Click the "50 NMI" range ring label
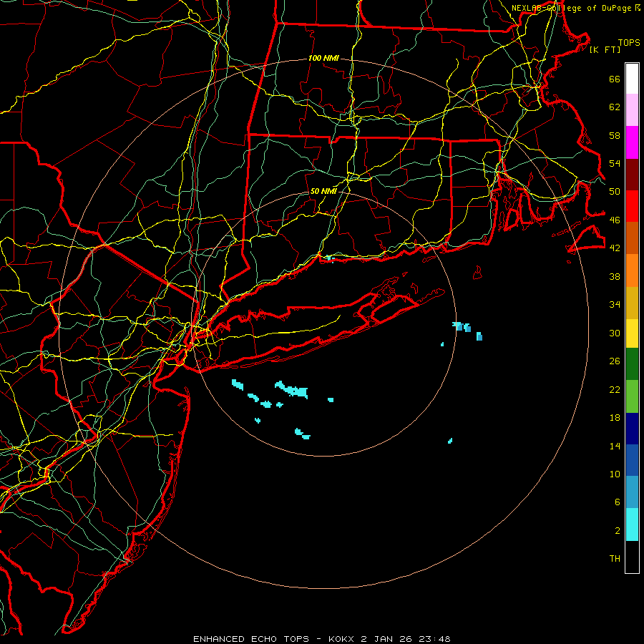Image resolution: width=644 pixels, height=644 pixels. [323, 191]
